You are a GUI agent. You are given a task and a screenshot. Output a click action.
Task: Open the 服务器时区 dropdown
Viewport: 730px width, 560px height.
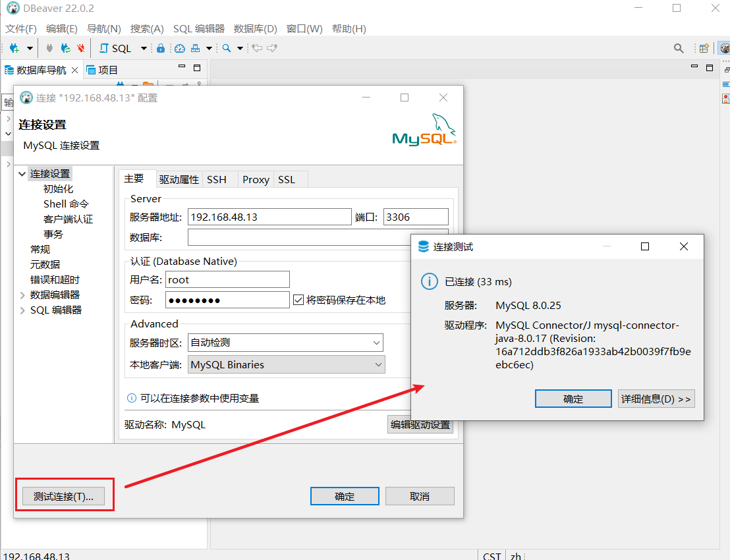(285, 343)
